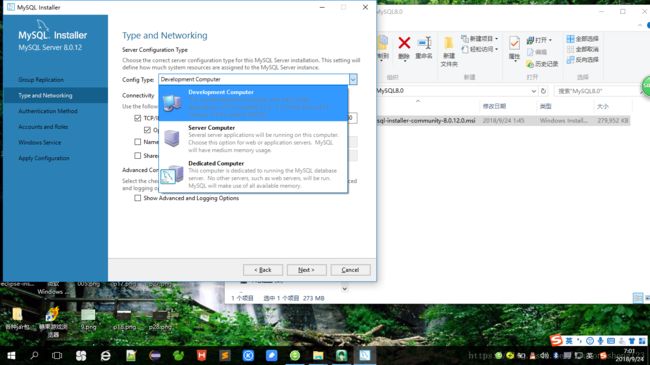Click the MySQL Installer icon on the taskbar
650x365 pixels.
pos(365,355)
